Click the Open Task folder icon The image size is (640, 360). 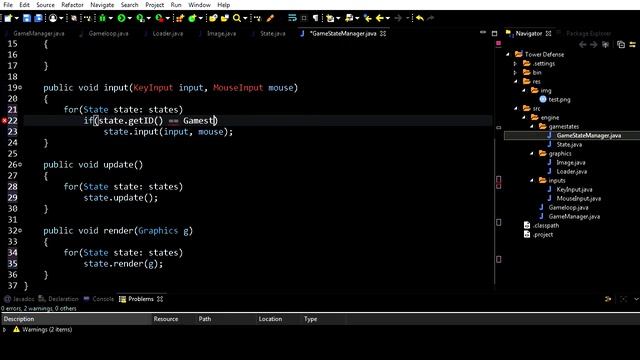224,18
